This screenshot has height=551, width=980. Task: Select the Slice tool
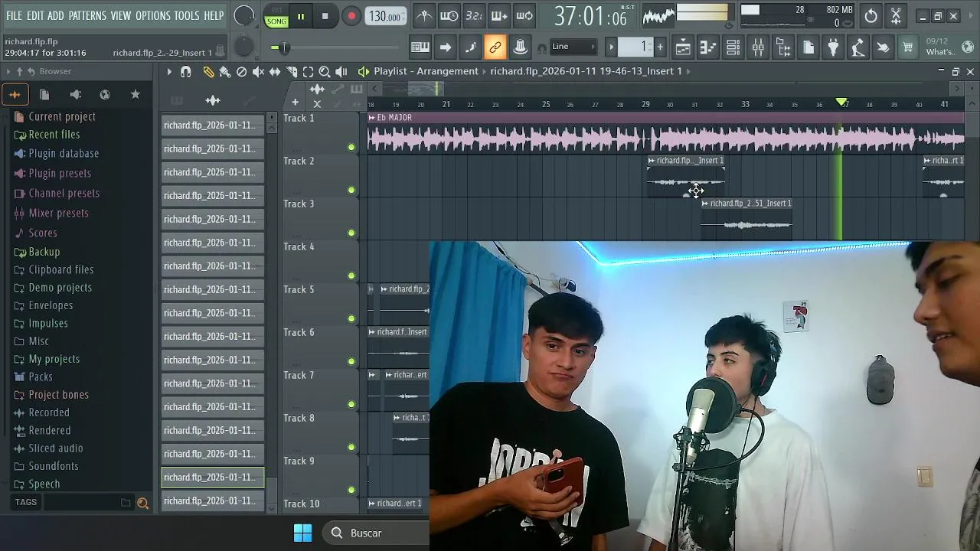[x=291, y=71]
